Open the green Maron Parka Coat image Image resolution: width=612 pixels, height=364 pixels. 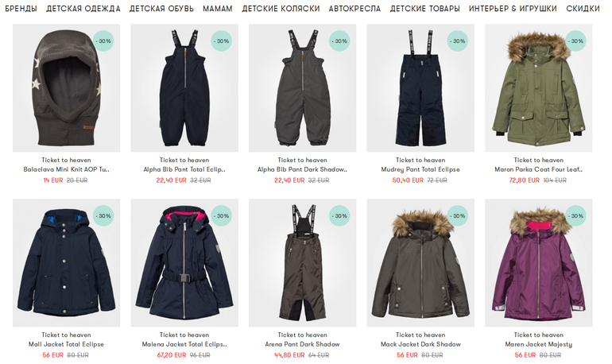[539, 87]
